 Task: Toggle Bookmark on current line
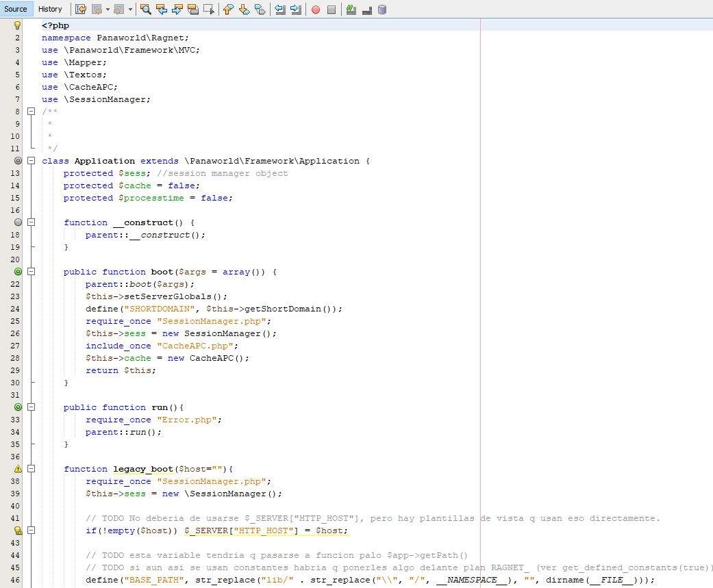[260, 9]
